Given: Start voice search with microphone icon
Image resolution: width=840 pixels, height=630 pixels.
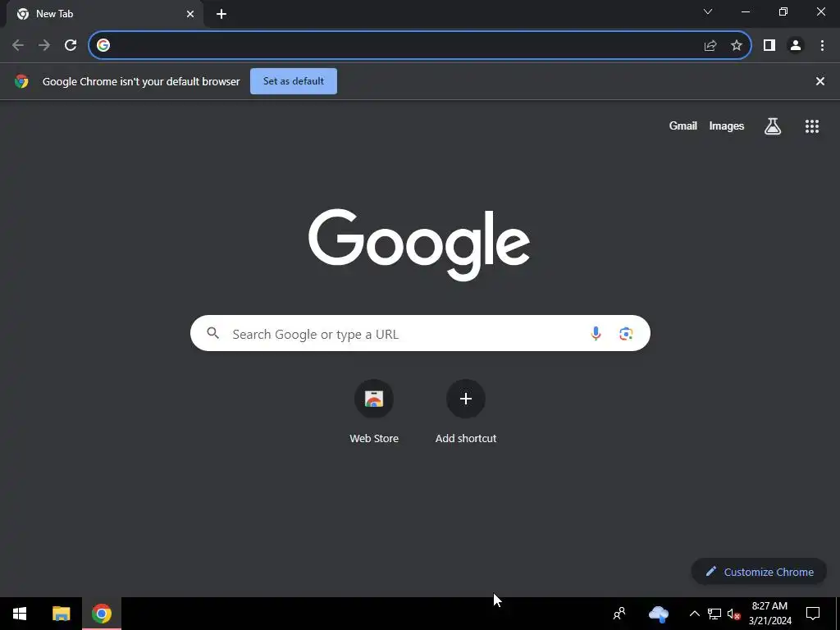Looking at the screenshot, I should point(596,334).
